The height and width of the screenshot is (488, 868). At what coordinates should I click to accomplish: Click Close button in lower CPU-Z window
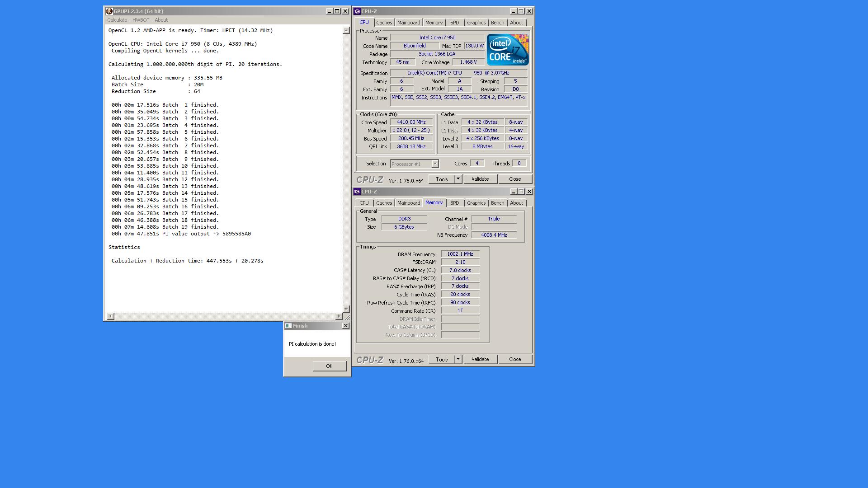[515, 359]
